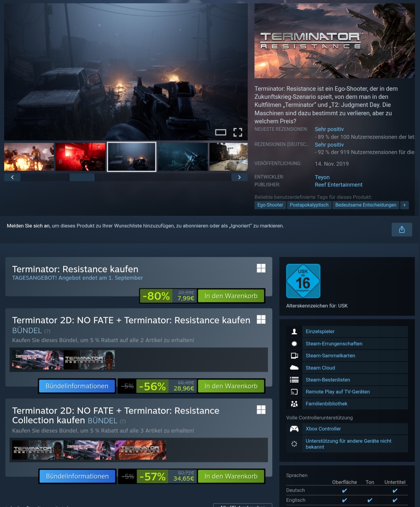This screenshot has width=420, height=507.
Task: Add the 34,65€ Collection bundle to cart
Action: click(x=231, y=476)
